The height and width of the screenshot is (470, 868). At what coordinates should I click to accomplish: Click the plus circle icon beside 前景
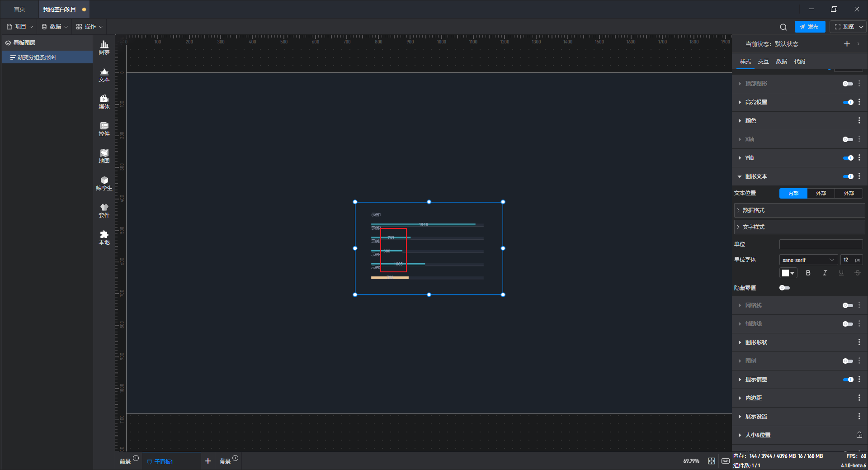136,458
